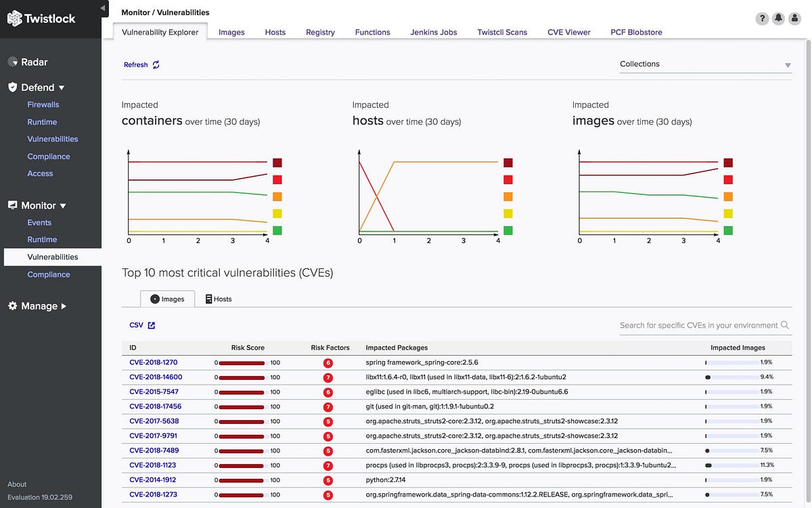This screenshot has width=812, height=508.
Task: Collapse the sidebar with the arrow toggle
Action: click(x=103, y=8)
